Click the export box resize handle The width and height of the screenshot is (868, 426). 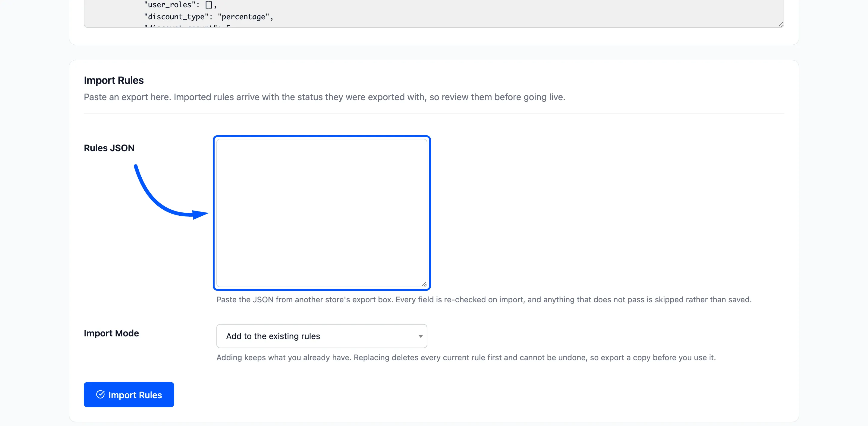tap(781, 24)
